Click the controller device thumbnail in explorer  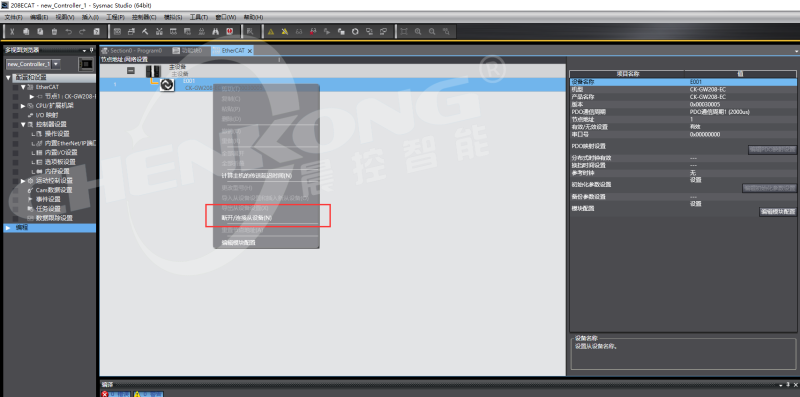point(86,64)
